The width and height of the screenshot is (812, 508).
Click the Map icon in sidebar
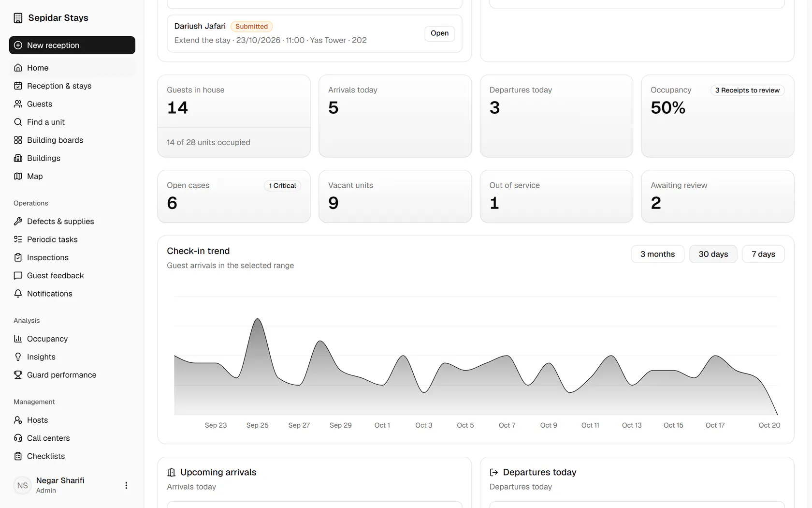(x=18, y=176)
